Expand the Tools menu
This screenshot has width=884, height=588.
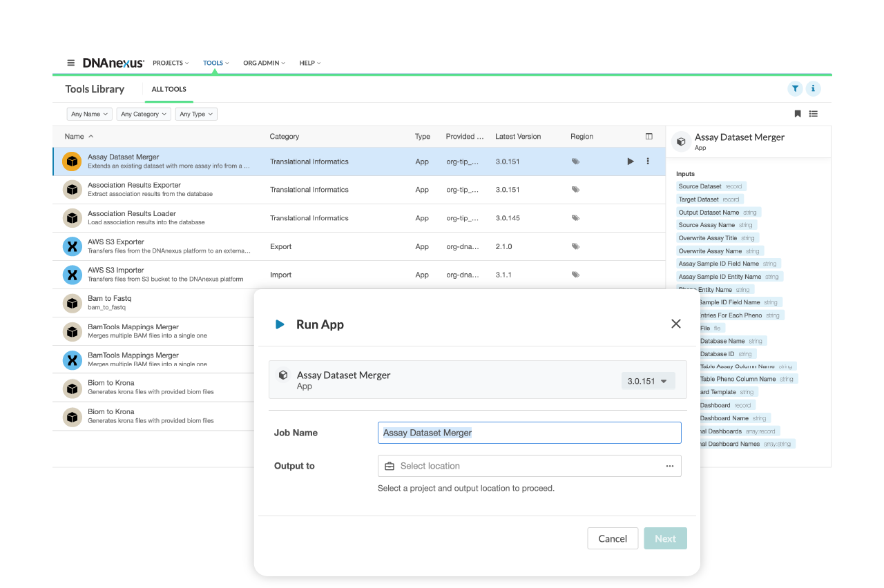(216, 63)
